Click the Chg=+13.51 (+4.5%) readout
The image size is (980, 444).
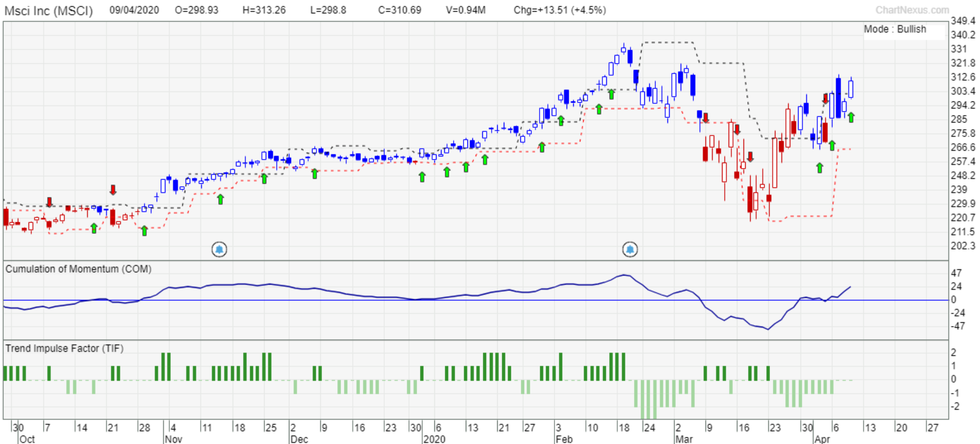559,10
